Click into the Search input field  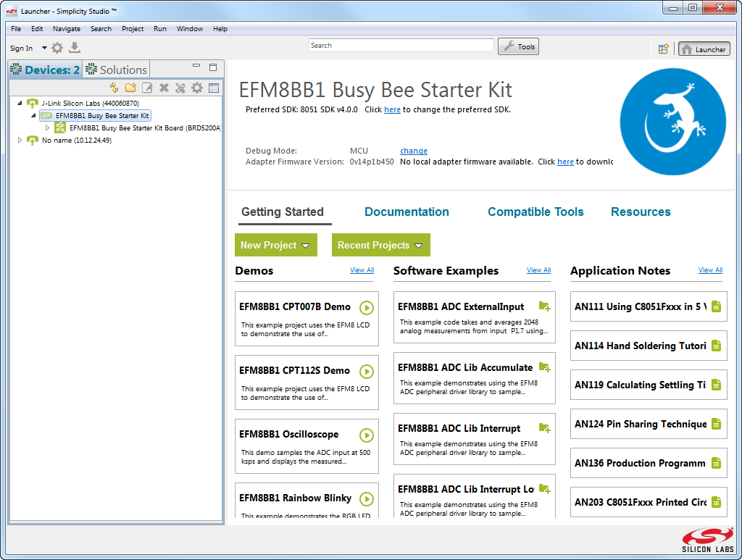click(401, 46)
